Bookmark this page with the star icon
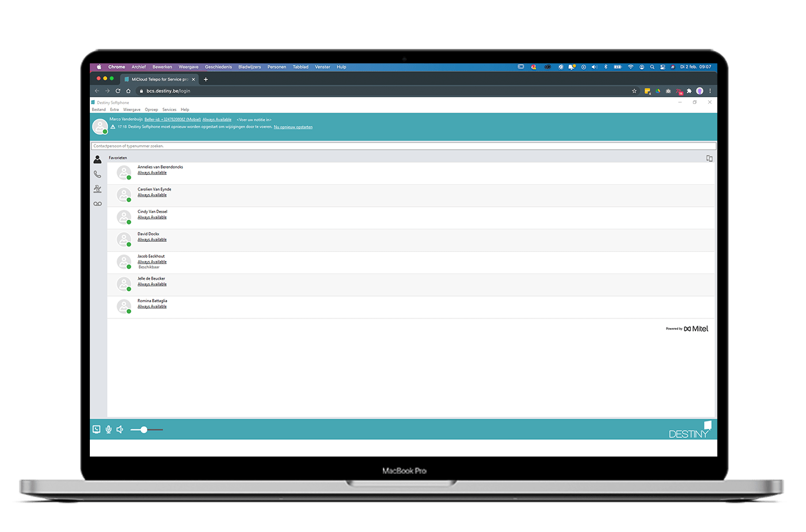 point(634,91)
